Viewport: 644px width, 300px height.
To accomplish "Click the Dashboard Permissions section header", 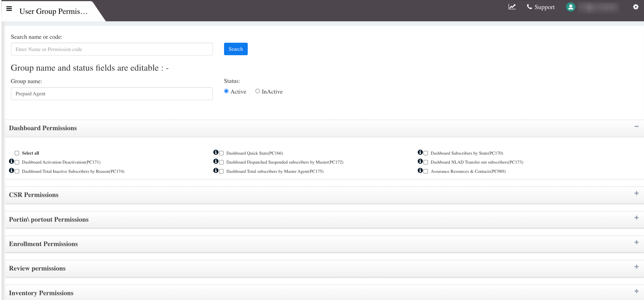I will point(324,128).
